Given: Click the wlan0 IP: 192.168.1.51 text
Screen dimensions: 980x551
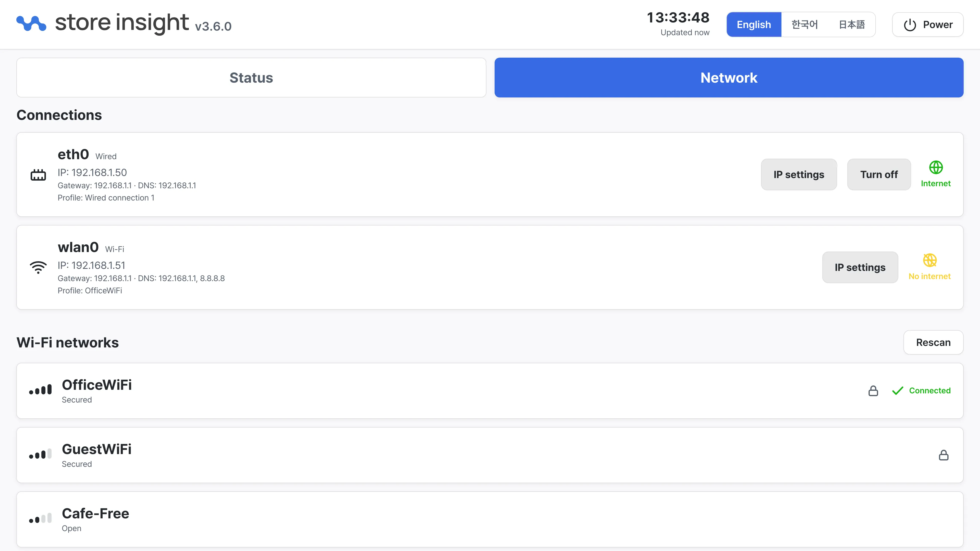Looking at the screenshot, I should pos(91,265).
